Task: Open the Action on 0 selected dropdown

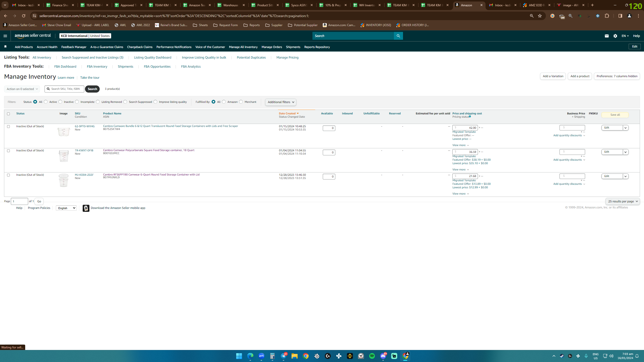Action: [x=22, y=89]
